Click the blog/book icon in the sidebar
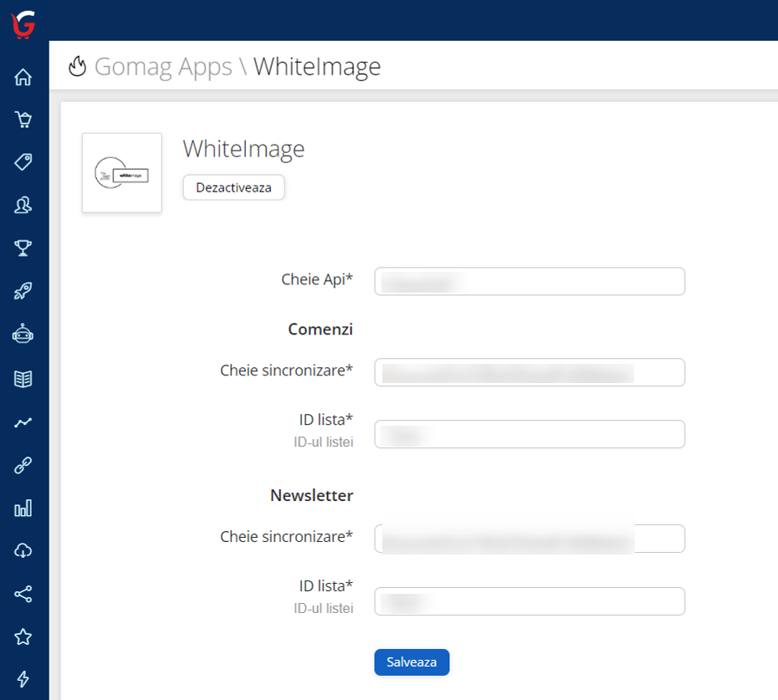The image size is (778, 700). pyautogui.click(x=23, y=377)
